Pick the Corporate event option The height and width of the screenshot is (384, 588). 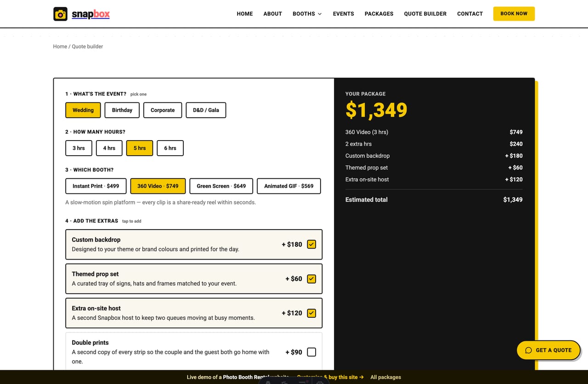pyautogui.click(x=163, y=110)
